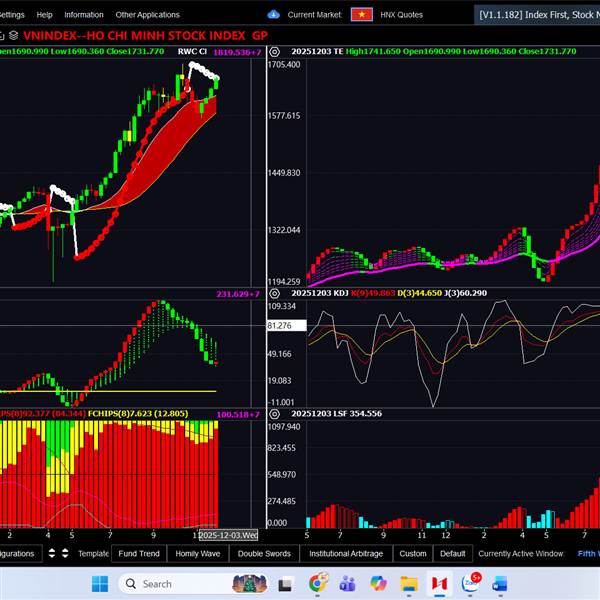Click the circle icon beside the KDJ panel header
Image resolution: width=600 pixels, height=600 pixels.
click(x=275, y=294)
